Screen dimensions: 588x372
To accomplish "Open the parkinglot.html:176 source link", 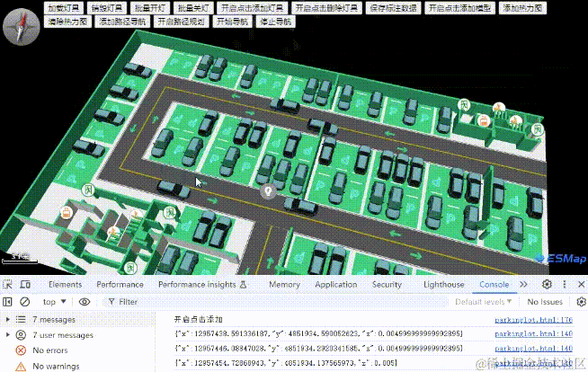I will [533, 320].
